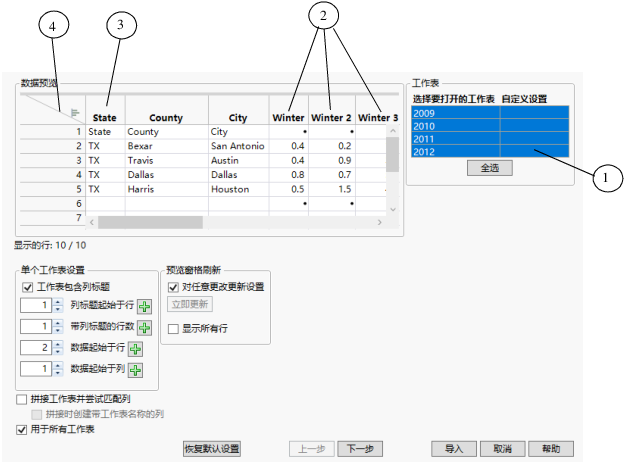Click spinner arrows for 带列标题的行数
This screenshot has width=625, height=464.
[58, 327]
